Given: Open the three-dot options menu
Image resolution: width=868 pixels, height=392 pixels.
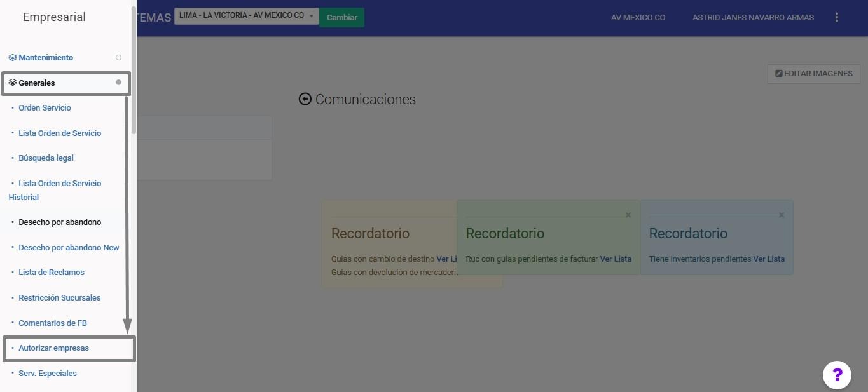Looking at the screenshot, I should coord(837,18).
